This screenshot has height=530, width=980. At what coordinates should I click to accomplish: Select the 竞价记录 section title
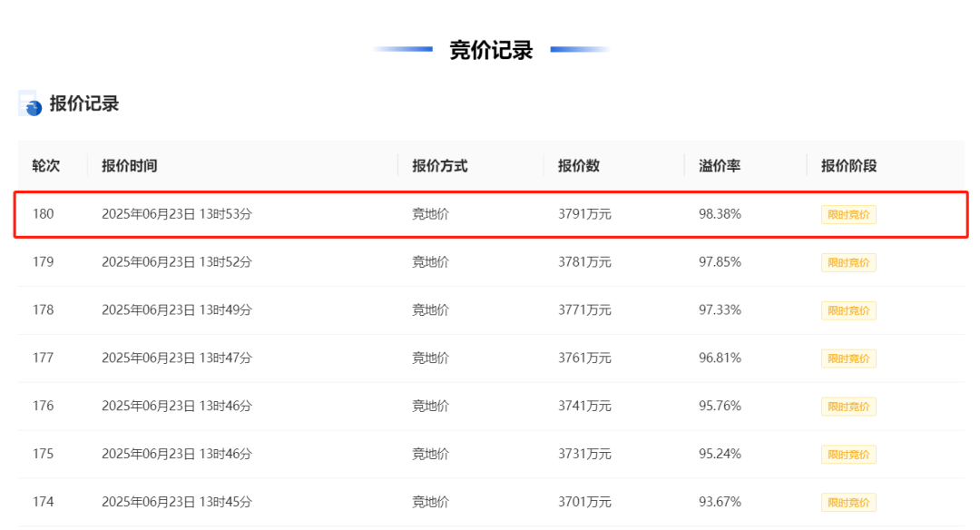pyautogui.click(x=491, y=50)
